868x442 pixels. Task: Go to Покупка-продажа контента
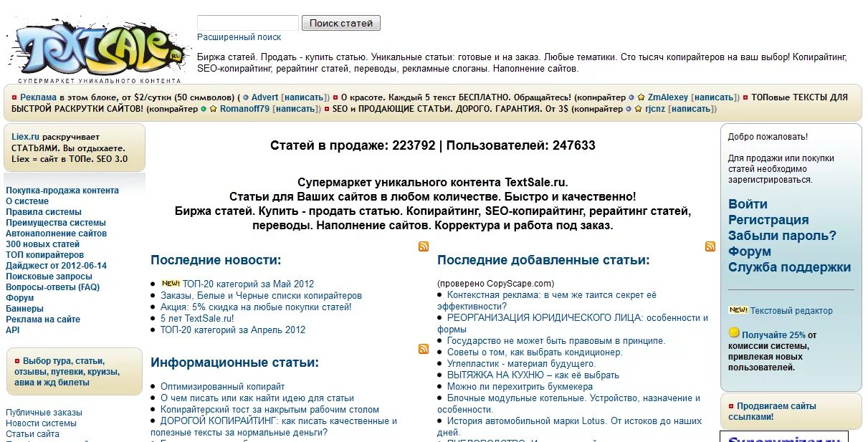click(x=62, y=191)
